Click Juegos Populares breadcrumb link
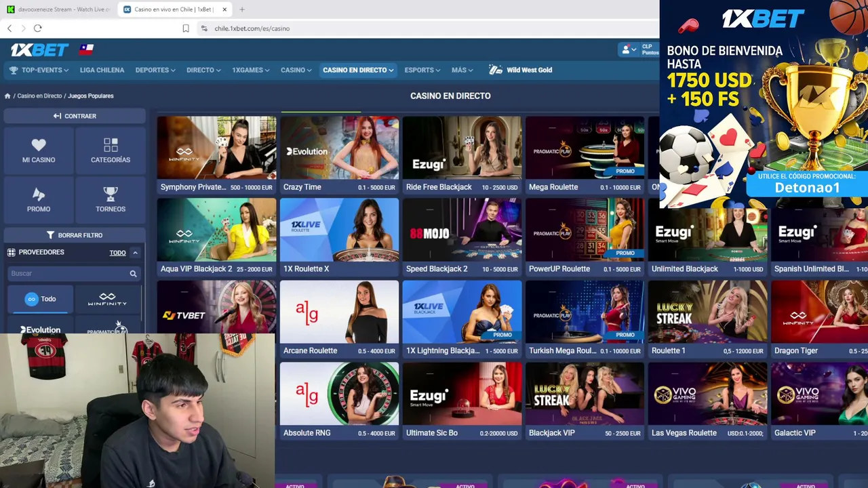Image resolution: width=868 pixels, height=488 pixels. click(x=91, y=96)
